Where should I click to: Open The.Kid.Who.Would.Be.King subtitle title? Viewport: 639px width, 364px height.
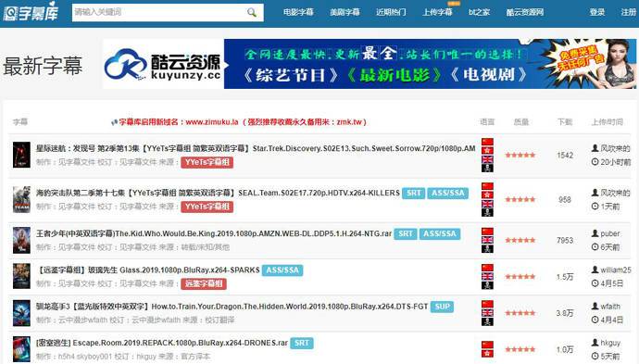214,233
